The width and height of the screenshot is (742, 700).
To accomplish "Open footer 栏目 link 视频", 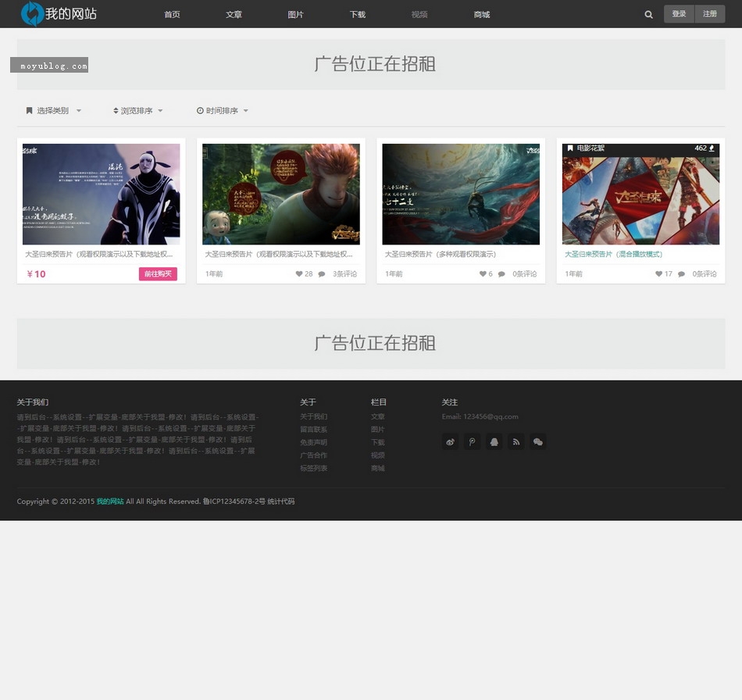I will pos(377,455).
